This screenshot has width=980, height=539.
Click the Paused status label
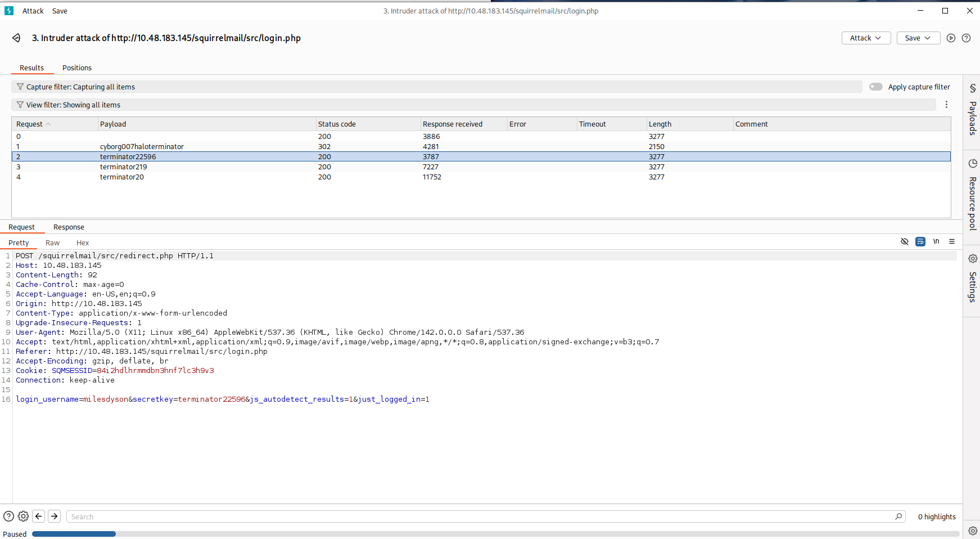[x=15, y=534]
